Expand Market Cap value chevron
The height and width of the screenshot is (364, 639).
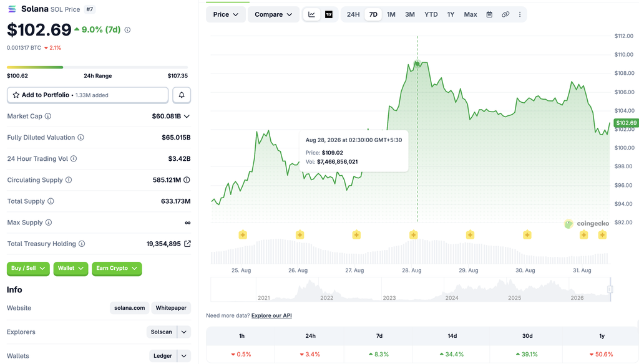[x=187, y=117]
